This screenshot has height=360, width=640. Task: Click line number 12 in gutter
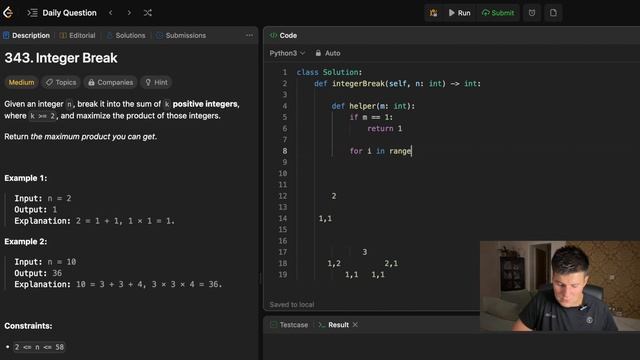click(283, 196)
